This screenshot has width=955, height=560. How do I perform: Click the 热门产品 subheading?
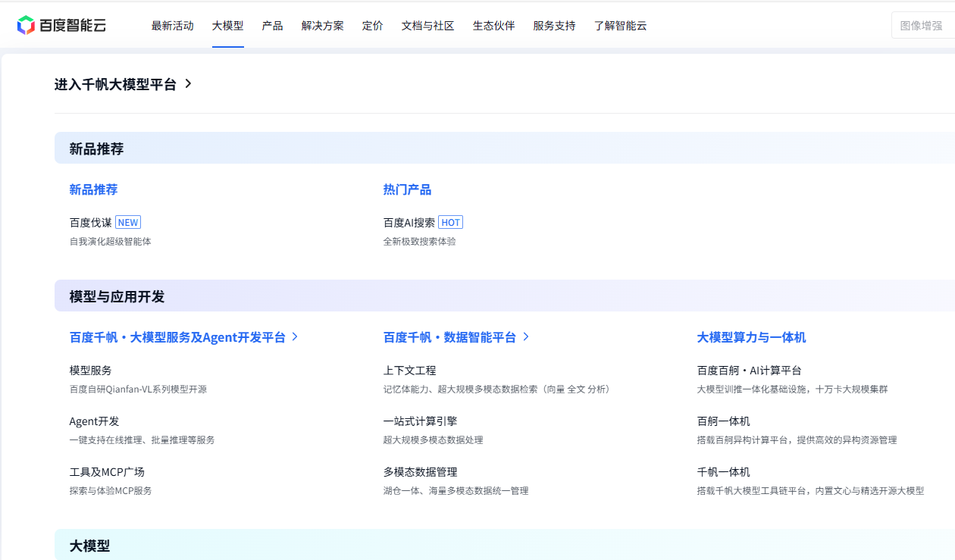point(408,189)
